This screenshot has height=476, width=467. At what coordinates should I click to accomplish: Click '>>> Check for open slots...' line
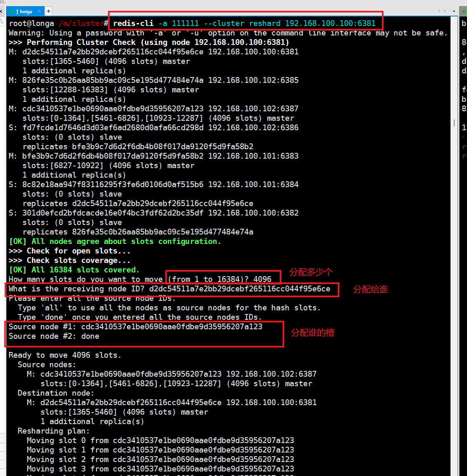point(70,251)
